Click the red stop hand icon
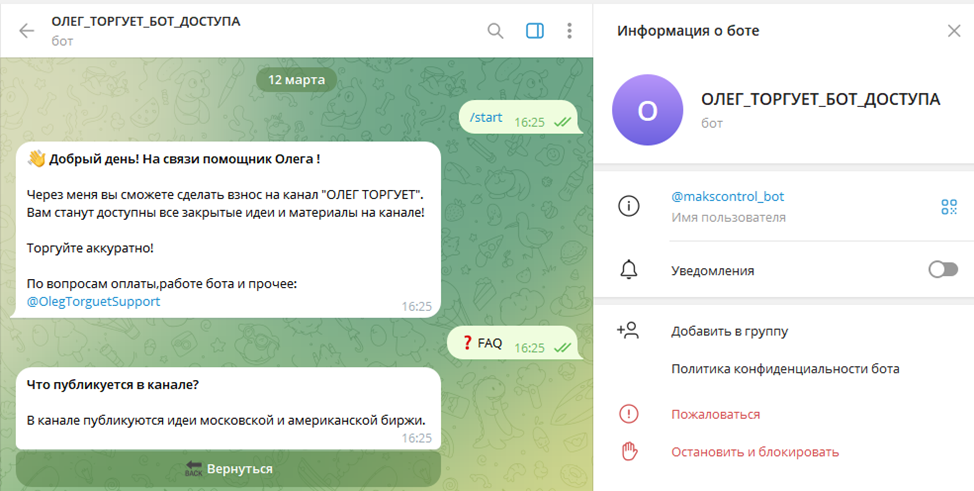The height and width of the screenshot is (491, 974). pos(629,452)
